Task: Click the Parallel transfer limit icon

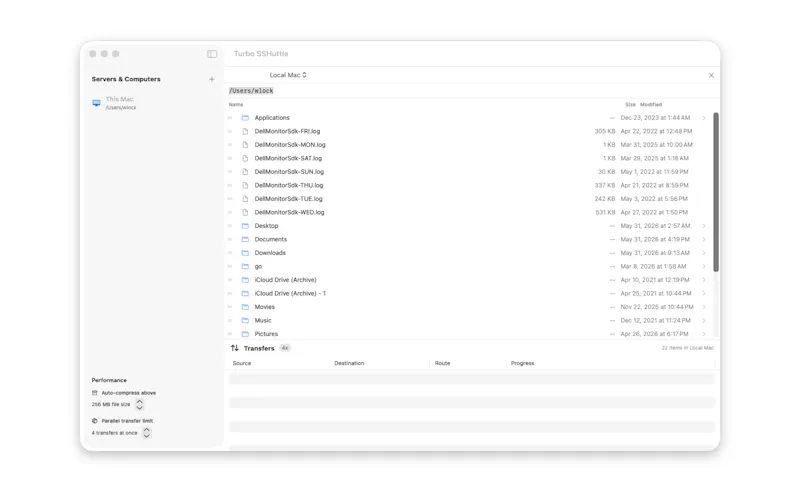Action: [x=94, y=421]
